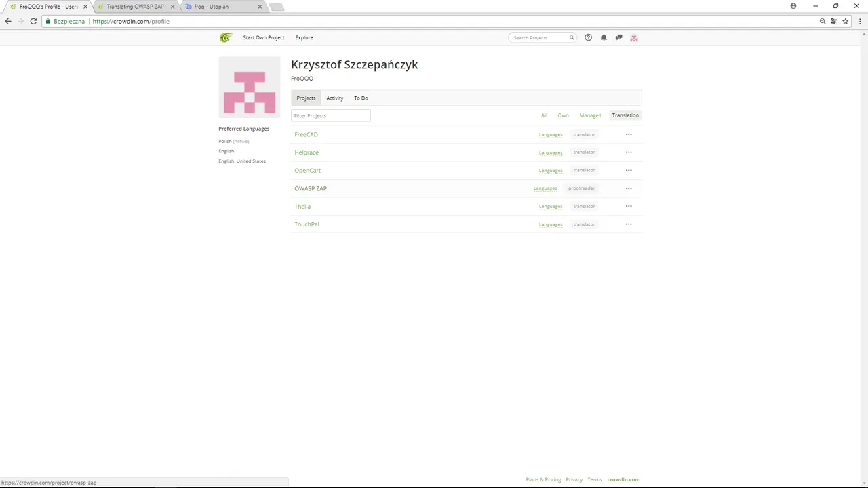Click the translate page icon in address bar
This screenshot has height=488, width=868.
(834, 21)
